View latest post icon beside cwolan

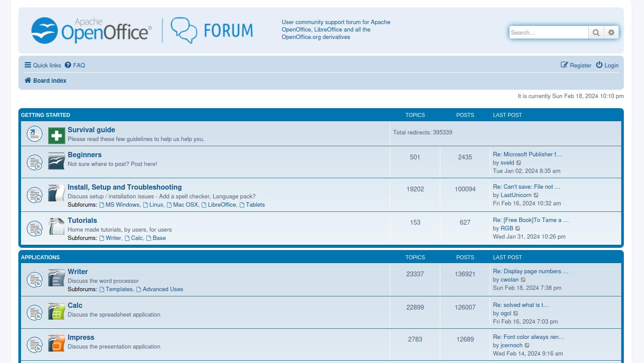(x=523, y=280)
